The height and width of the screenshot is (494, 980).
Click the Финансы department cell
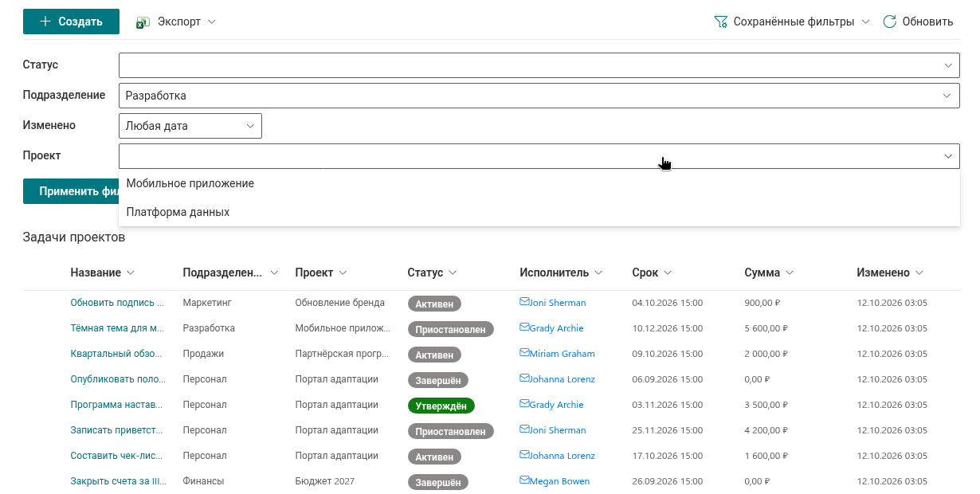(x=203, y=481)
